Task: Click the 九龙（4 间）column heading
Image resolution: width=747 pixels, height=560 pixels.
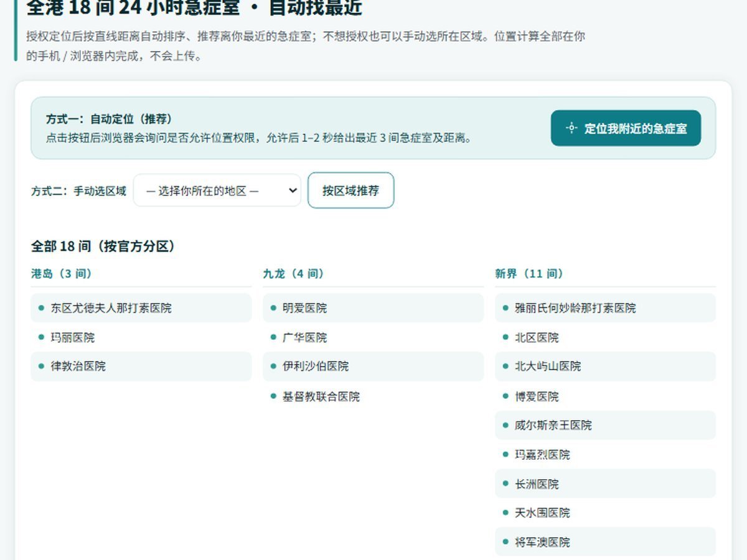Action: (293, 274)
